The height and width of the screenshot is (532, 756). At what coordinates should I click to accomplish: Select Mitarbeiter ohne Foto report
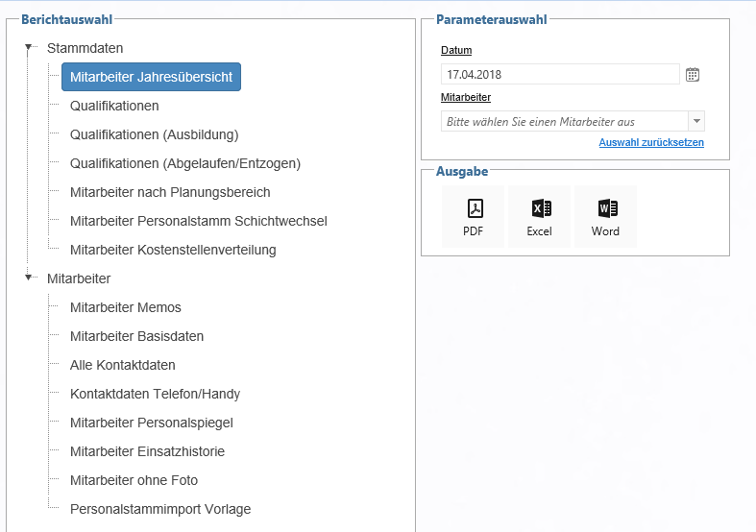click(134, 480)
